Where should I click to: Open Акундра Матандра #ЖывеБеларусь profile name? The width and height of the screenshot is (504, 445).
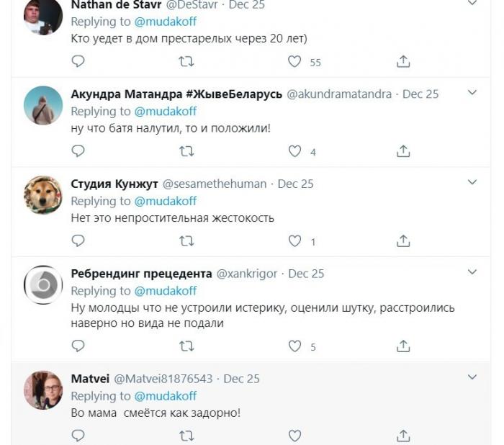(x=176, y=94)
